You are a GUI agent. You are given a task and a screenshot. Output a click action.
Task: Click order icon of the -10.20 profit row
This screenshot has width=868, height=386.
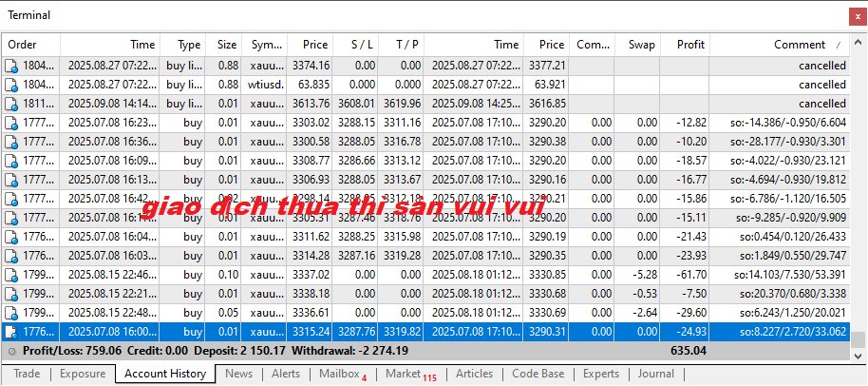tap(11, 142)
